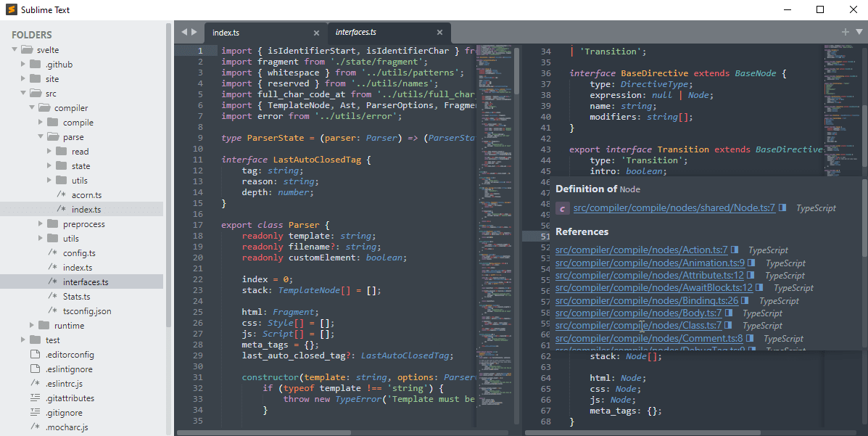Screen dimensions: 868x436
Task: Open reference link AwaitBlock.ts:12
Action: point(654,288)
